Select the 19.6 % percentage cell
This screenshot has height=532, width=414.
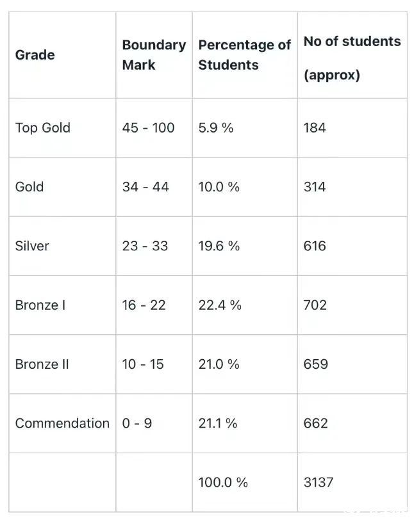[219, 246]
